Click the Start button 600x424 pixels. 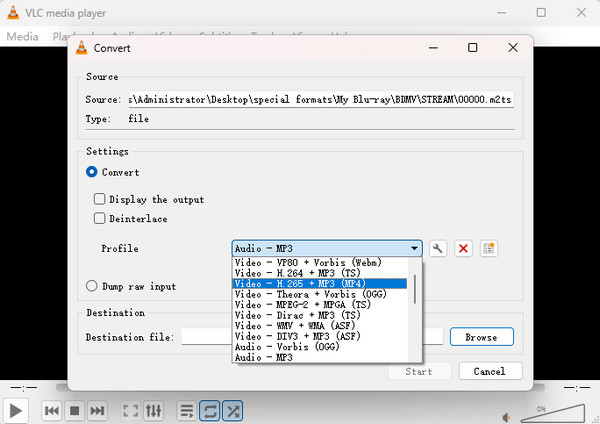419,371
